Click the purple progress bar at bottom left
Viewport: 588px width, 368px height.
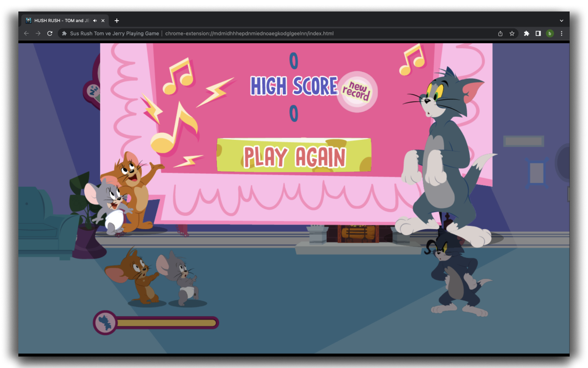click(x=165, y=322)
